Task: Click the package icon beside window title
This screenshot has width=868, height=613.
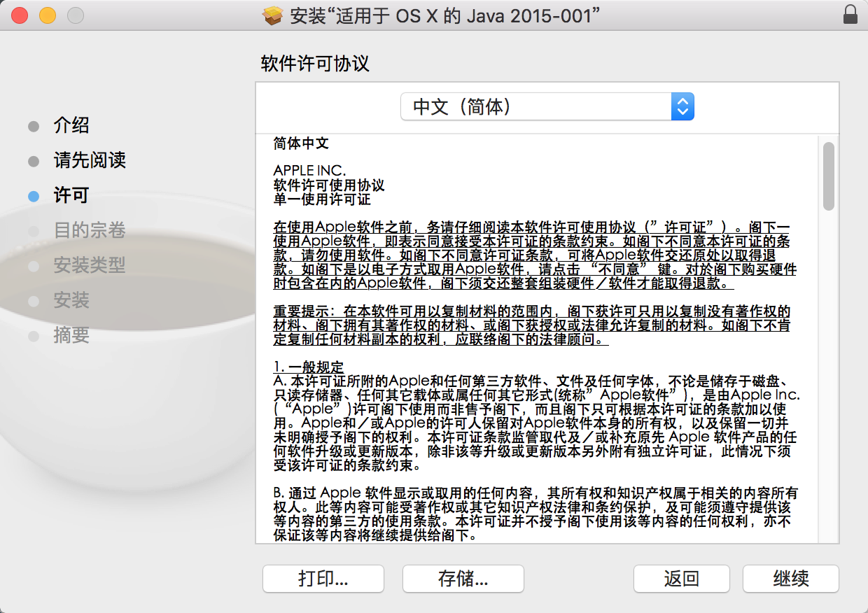Action: pos(272,15)
